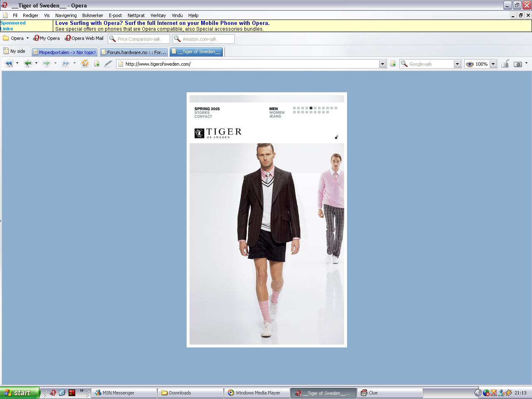Open the My Opera bookmark

[x=47, y=38]
